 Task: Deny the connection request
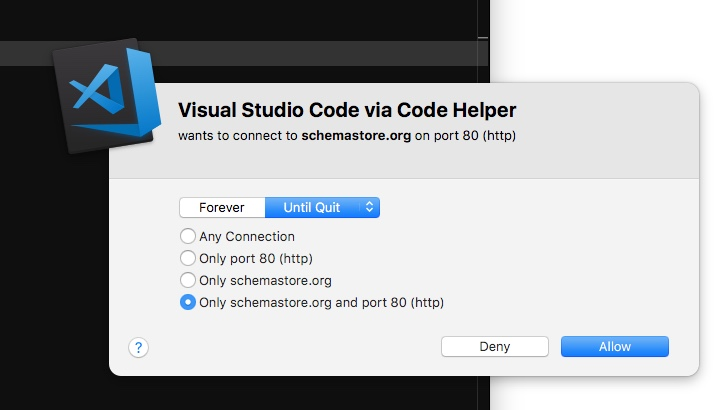tap(495, 347)
